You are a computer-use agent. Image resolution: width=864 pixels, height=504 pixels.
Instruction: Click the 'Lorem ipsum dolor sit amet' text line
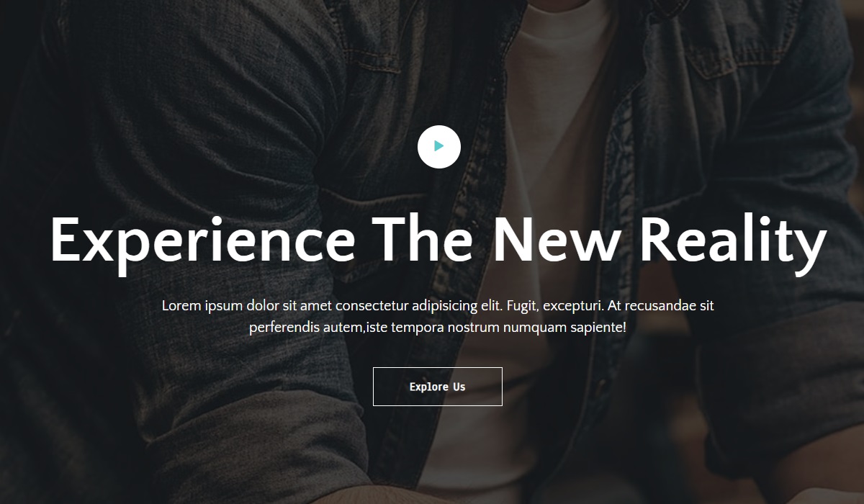(x=438, y=305)
